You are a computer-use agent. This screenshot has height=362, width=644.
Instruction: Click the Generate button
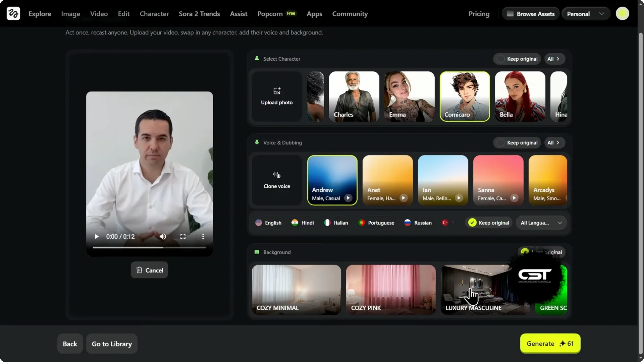pos(550,343)
